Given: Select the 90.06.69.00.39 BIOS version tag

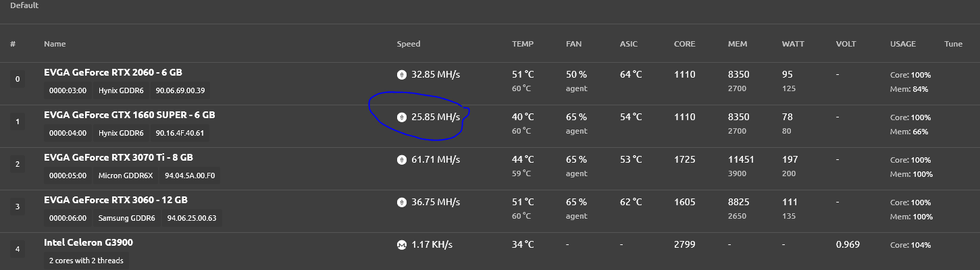Looking at the screenshot, I should tap(180, 90).
